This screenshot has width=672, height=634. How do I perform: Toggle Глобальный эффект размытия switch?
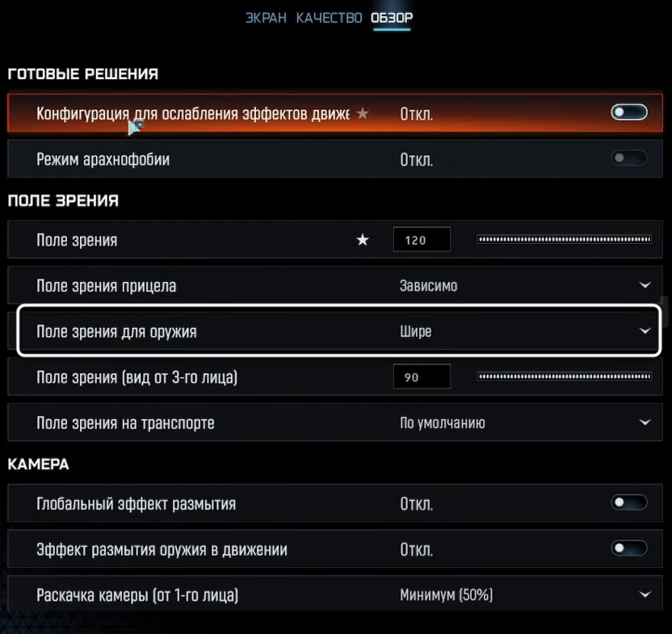(x=629, y=503)
